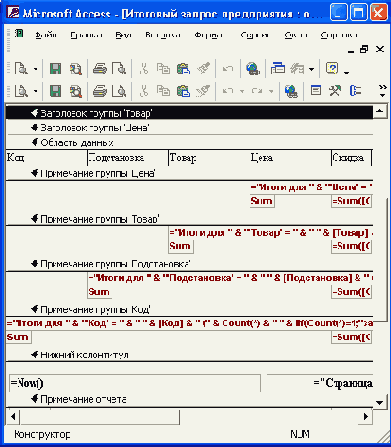Click the Cut scissors icon in second toolbar
Image resolution: width=391 pixels, height=447 pixels.
(144, 91)
